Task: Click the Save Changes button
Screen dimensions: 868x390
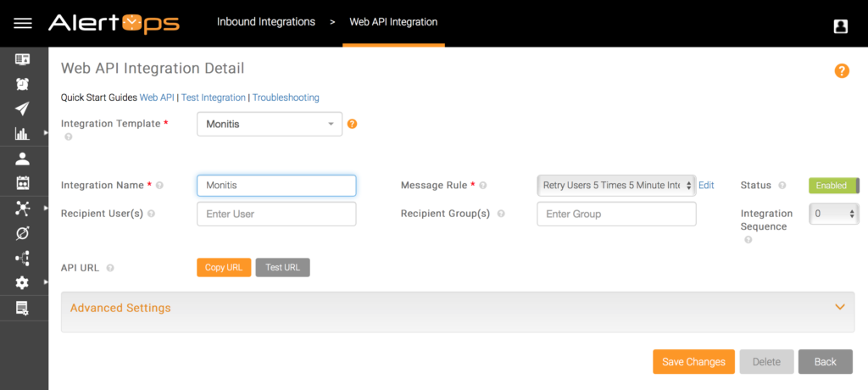Action: click(x=693, y=362)
